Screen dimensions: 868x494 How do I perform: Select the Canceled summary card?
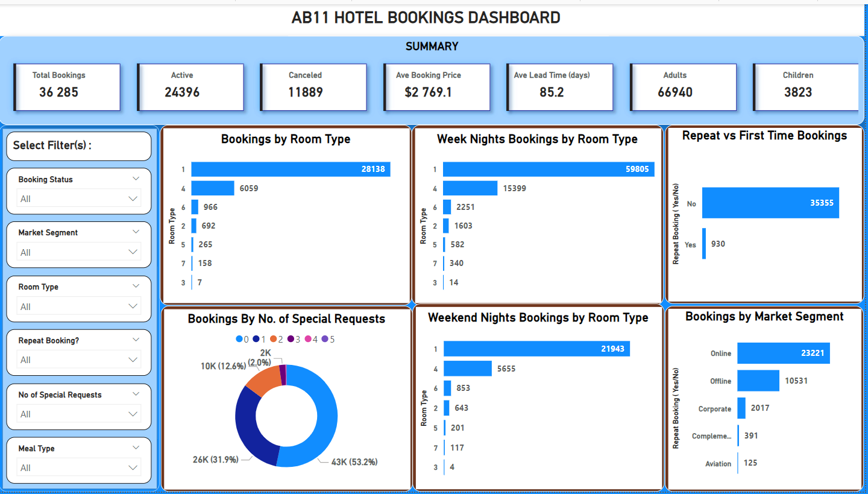click(313, 87)
